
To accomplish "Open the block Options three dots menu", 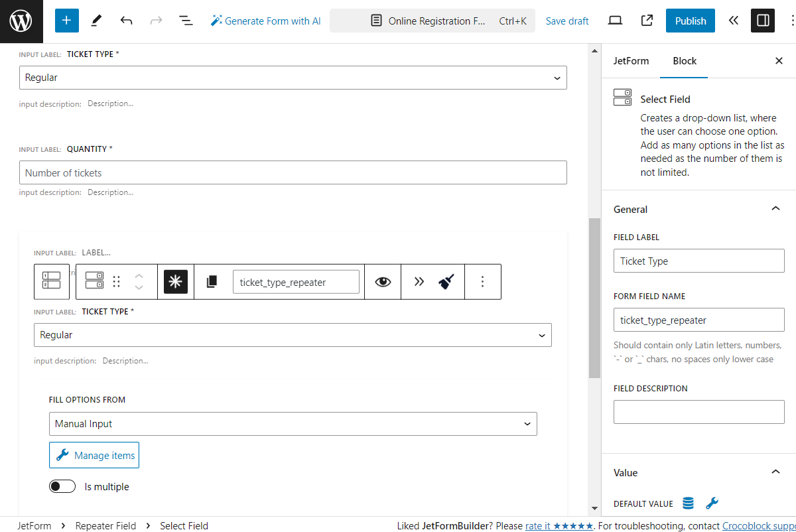I will click(482, 281).
